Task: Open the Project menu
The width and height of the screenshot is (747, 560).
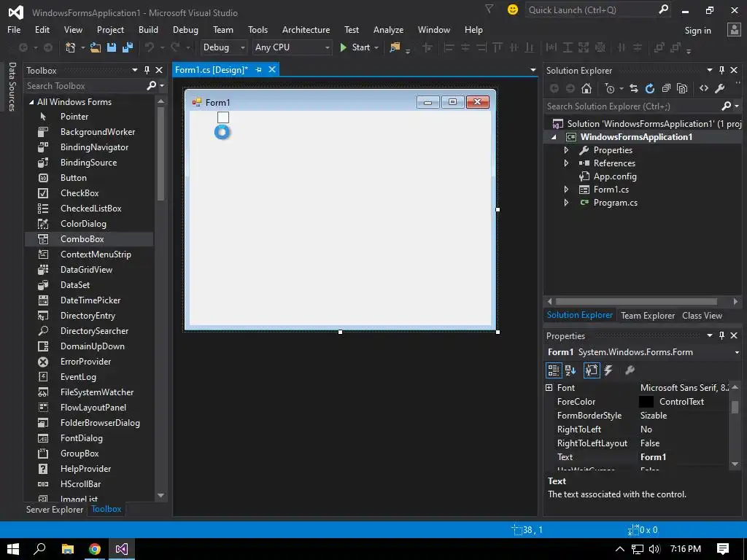Action: point(110,29)
